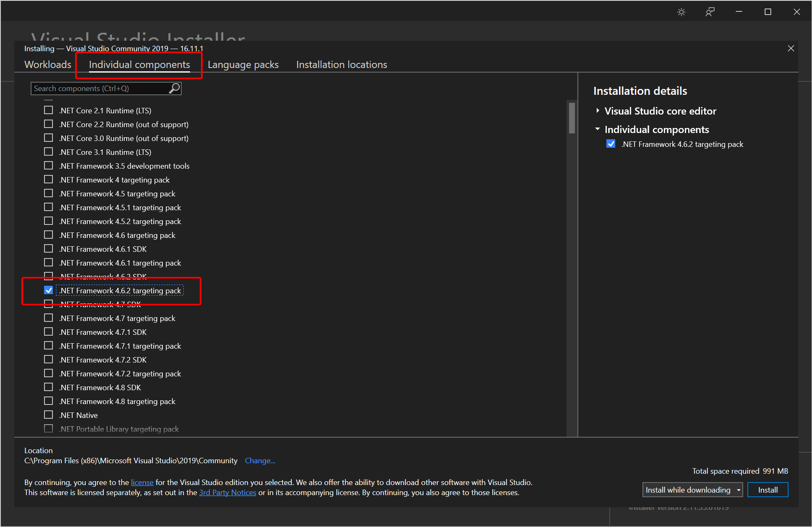Minimize the Visual Studio Installer window

click(739, 12)
